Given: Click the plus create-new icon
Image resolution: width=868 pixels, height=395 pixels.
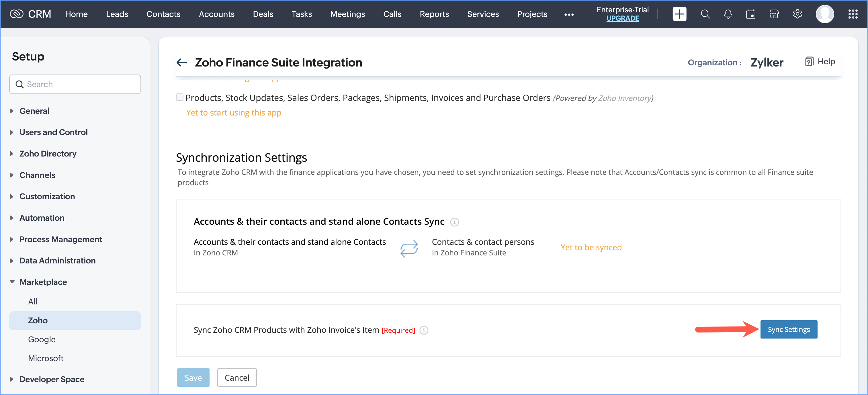Looking at the screenshot, I should tap(679, 14).
